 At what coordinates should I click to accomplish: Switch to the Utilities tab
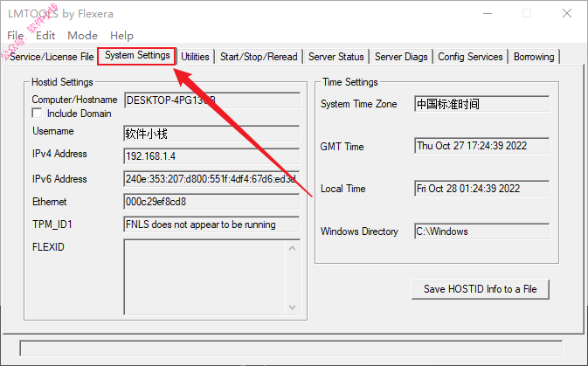click(195, 57)
